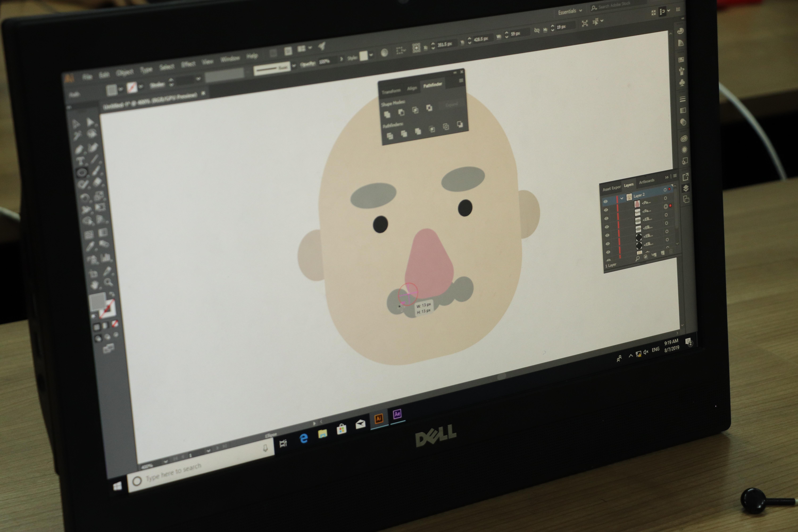Open Pathfinder panel hamburger menu
798x532 pixels.
click(461, 80)
